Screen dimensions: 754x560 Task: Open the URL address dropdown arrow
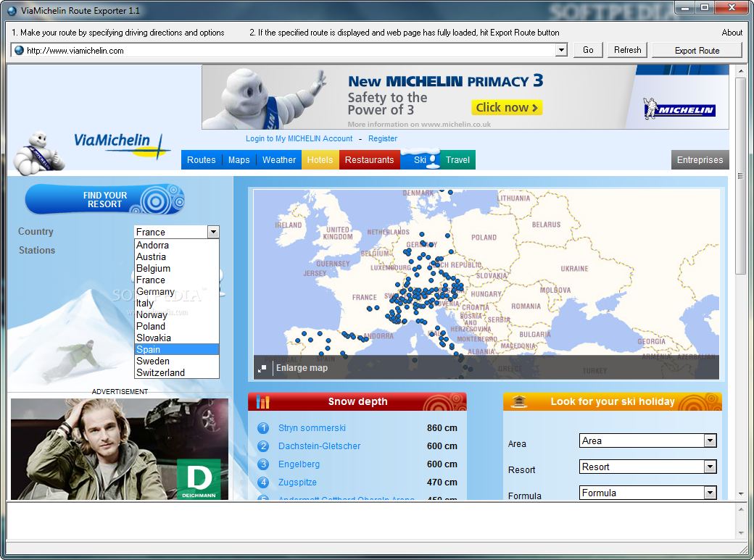pyautogui.click(x=560, y=50)
